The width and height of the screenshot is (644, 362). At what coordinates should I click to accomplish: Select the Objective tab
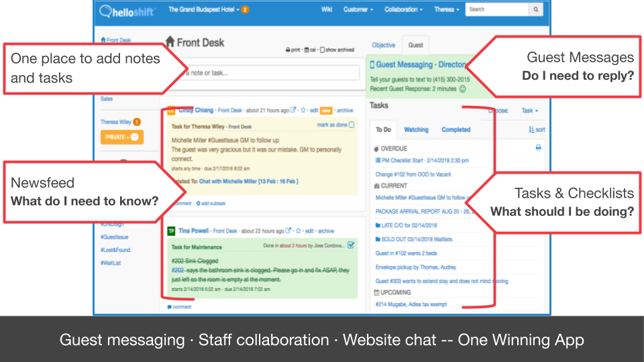(x=384, y=46)
